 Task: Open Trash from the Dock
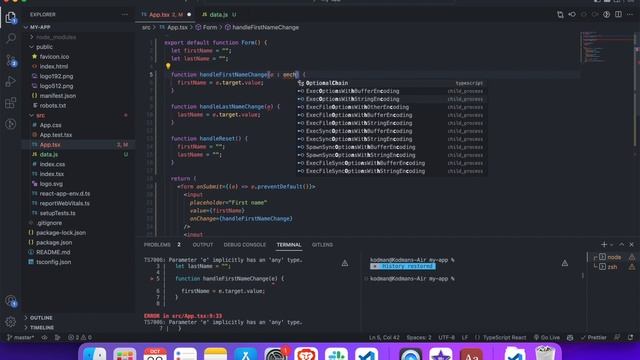(x=545, y=354)
